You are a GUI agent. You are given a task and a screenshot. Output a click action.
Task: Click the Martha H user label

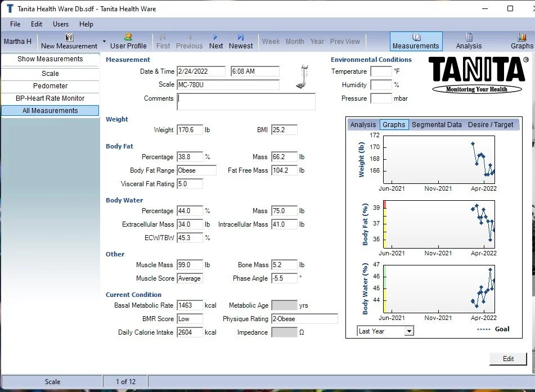[x=18, y=41]
